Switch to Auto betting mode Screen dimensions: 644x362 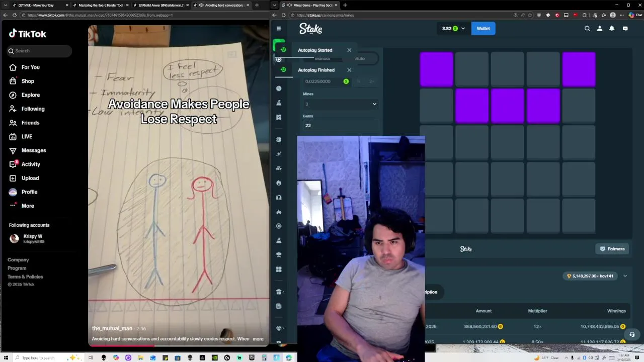click(360, 59)
